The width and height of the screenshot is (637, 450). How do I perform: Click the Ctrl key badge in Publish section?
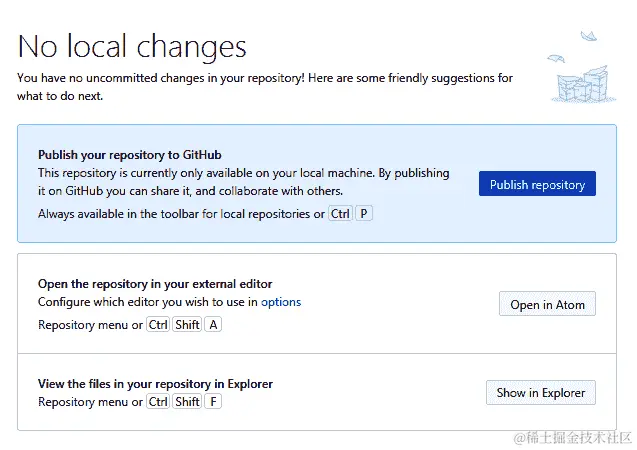pyautogui.click(x=340, y=214)
